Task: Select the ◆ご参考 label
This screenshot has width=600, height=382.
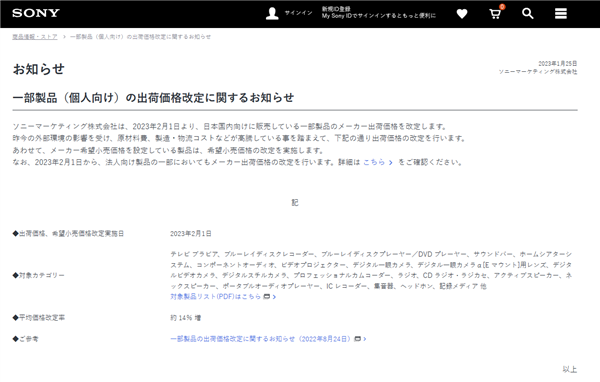Action: click(26, 339)
